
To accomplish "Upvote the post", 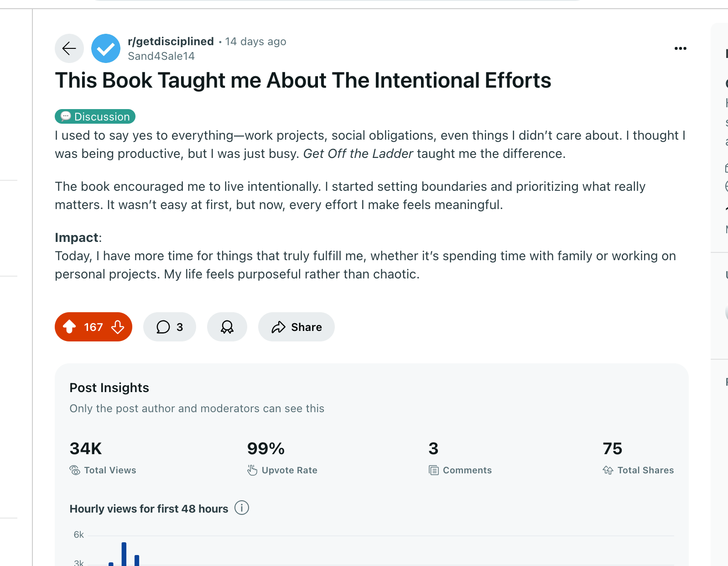I will click(69, 327).
